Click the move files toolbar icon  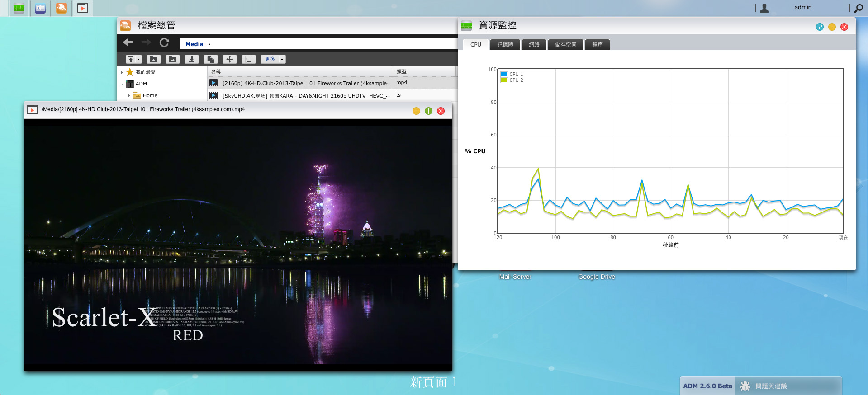tap(230, 59)
